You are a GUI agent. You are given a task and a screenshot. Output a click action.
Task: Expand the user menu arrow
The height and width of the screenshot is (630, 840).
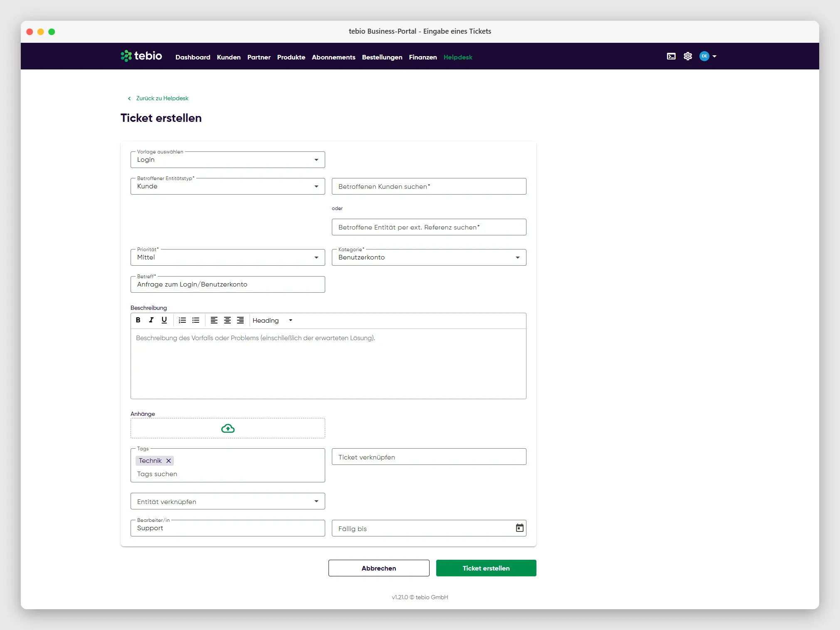(714, 56)
